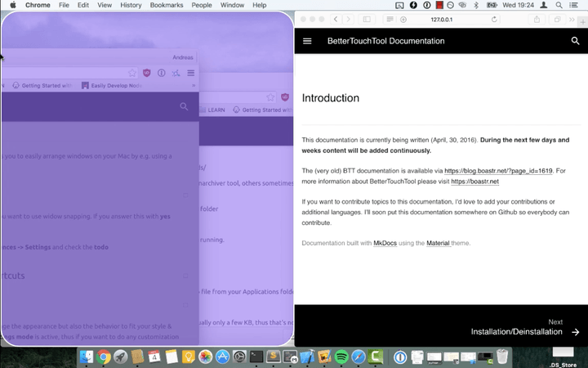Open Spotify from the Dock
The width and height of the screenshot is (588, 368).
[341, 357]
